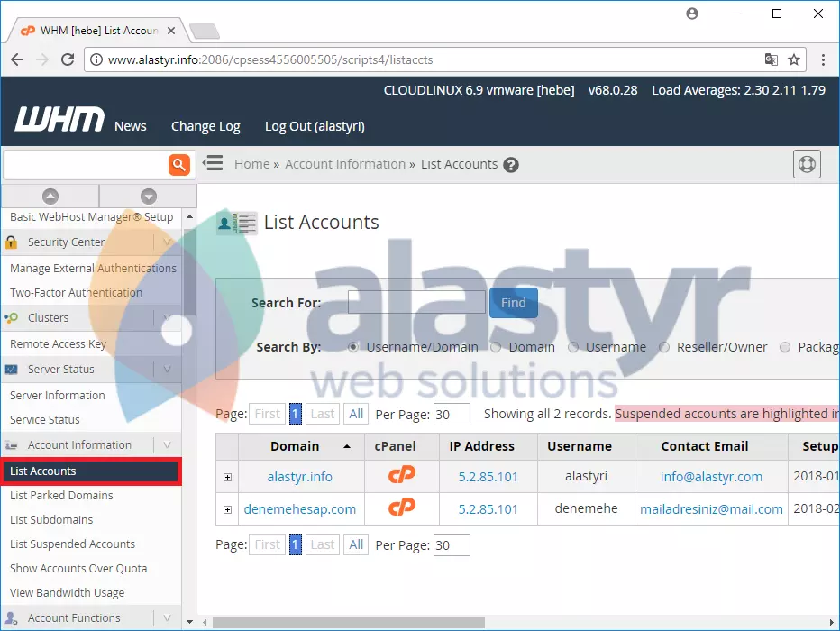The image size is (840, 631).
Task: Select the Reseller/Owner search radio
Action: 663,347
